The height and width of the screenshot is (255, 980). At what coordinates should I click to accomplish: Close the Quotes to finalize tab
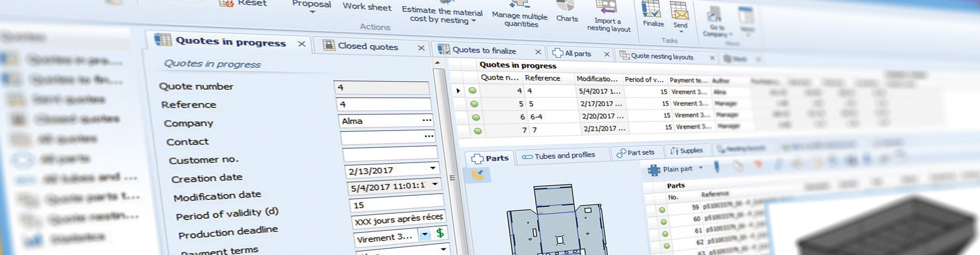(x=538, y=52)
